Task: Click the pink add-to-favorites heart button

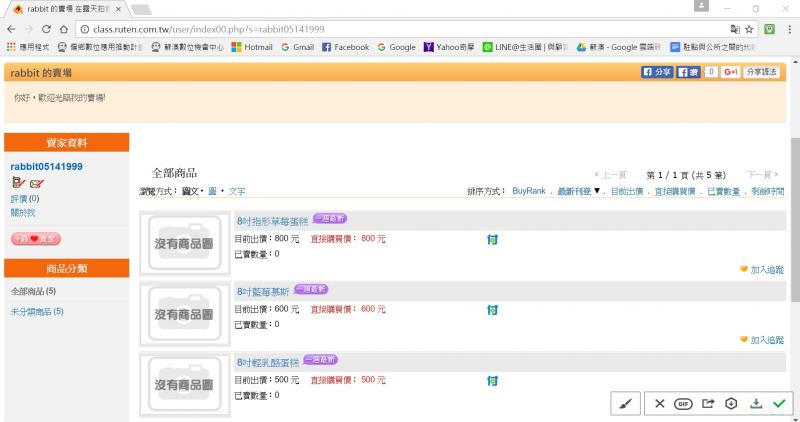Action: 36,238
